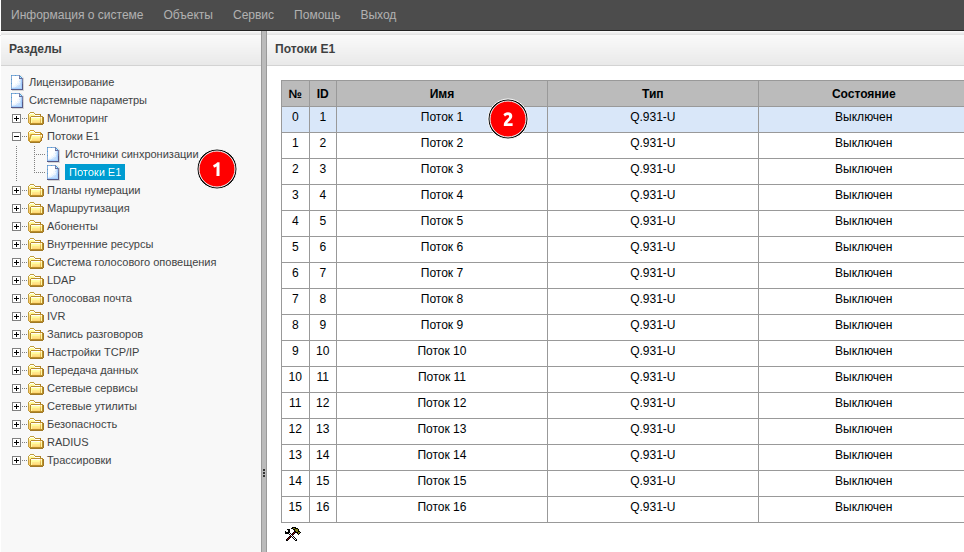Click the Выход menu item

pyautogui.click(x=378, y=15)
